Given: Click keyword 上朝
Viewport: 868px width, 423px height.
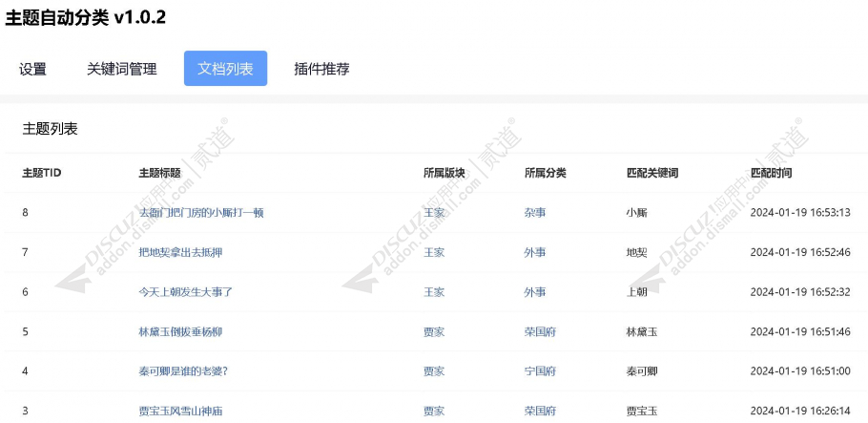Looking at the screenshot, I should tap(636, 292).
